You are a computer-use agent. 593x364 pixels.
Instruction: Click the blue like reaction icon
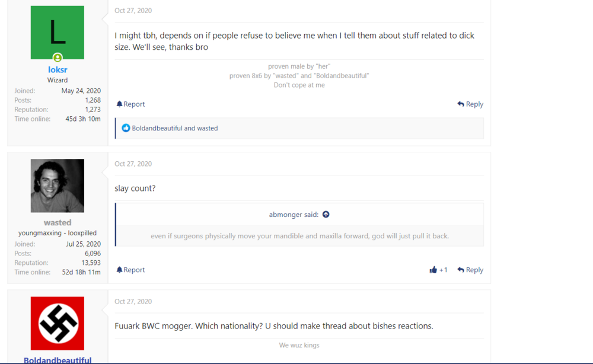[x=126, y=128]
